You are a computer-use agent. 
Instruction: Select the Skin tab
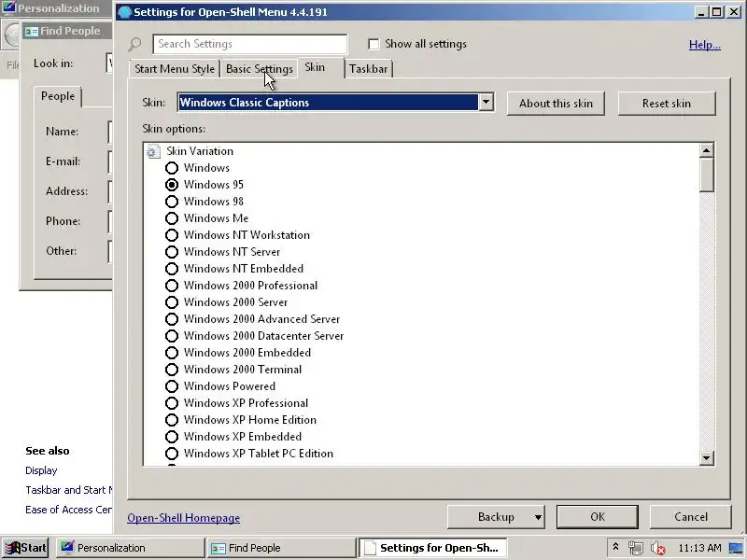point(315,67)
